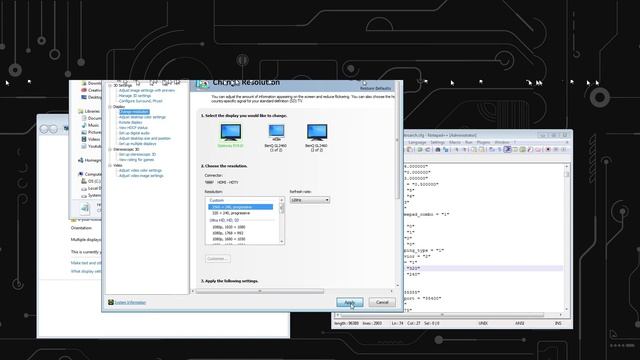Select the green-labeled first display icon
Viewport: 640px width, 360px height.
tap(231, 133)
